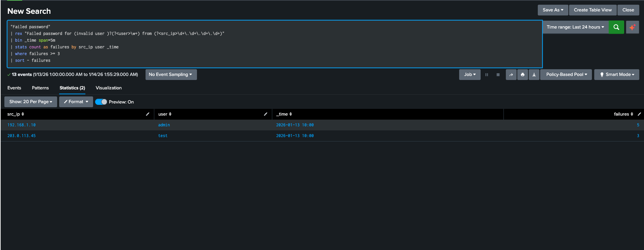644x250 pixels.
Task: Open the Format dropdown
Action: pyautogui.click(x=76, y=102)
